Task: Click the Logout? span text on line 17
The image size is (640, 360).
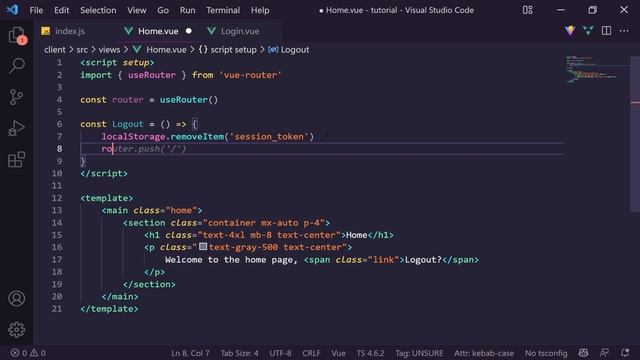Action: 423,260
